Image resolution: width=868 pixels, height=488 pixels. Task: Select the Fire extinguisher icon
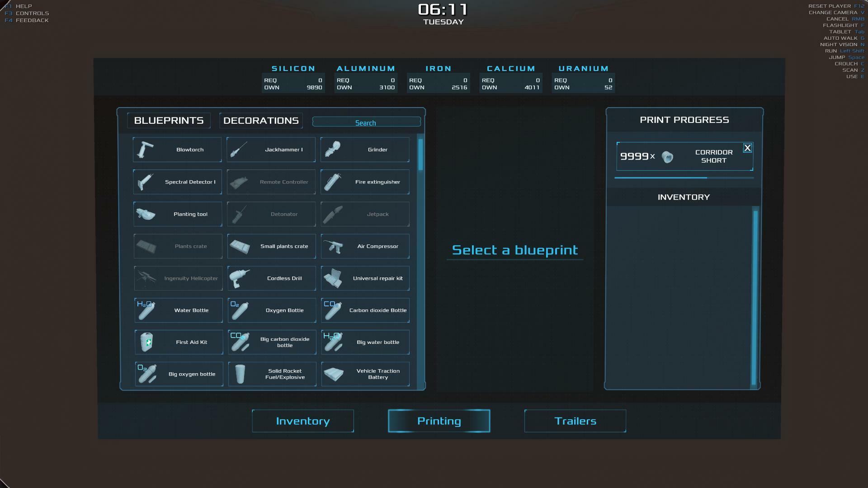point(333,182)
